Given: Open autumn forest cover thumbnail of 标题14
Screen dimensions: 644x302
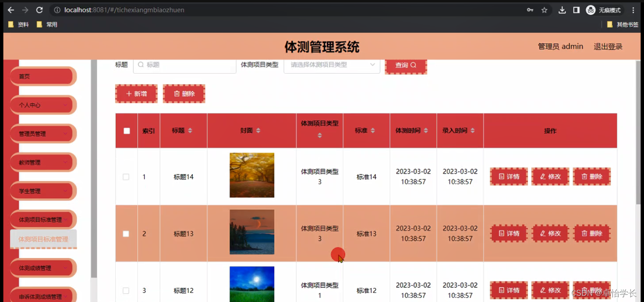Looking at the screenshot, I should click(x=252, y=175).
